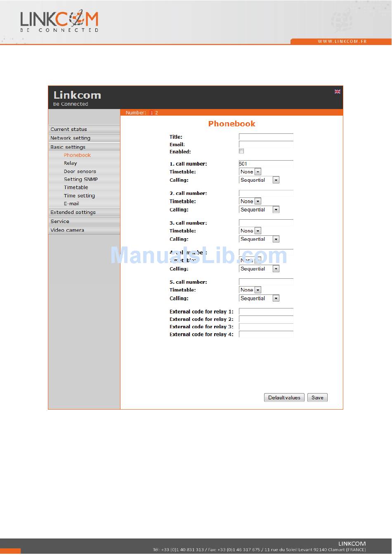Open Calling dropdown for 4. call number
The width and height of the screenshot is (392, 555).
coord(259,269)
